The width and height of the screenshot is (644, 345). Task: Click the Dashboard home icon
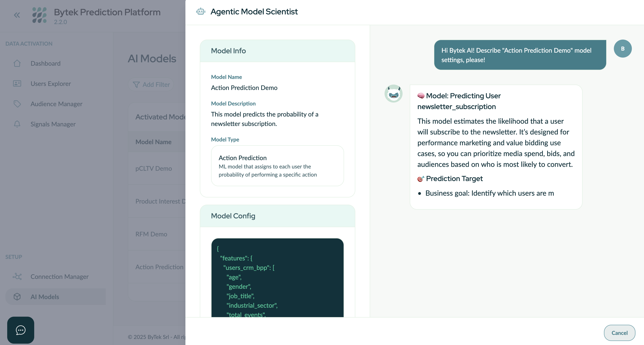17,63
